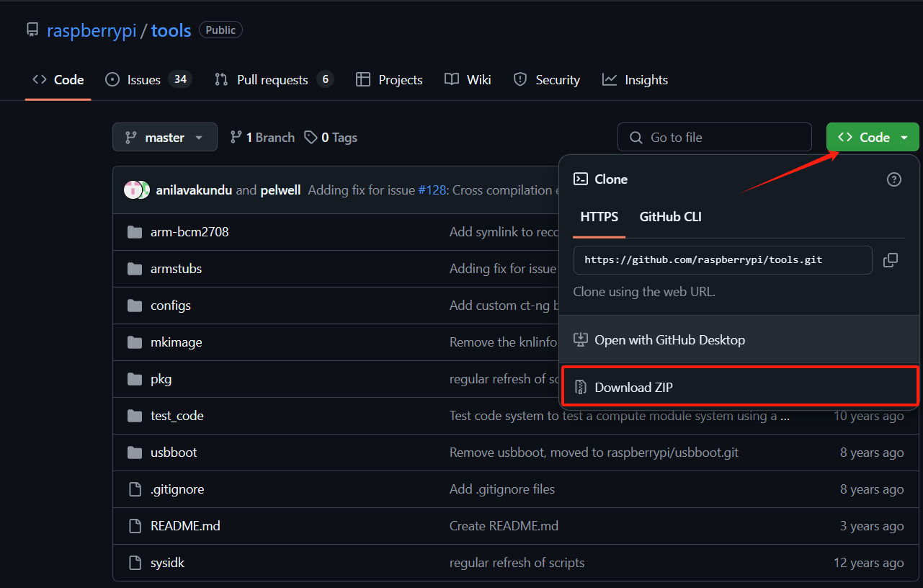Click the Public visibility badge
Viewport: 923px width, 588px height.
coord(220,30)
